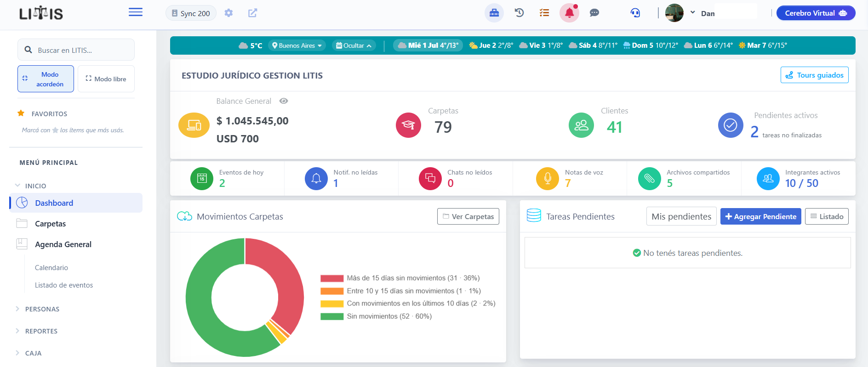Screen dimensions: 868x367
Task: Open the Listado view button
Action: [827, 216]
